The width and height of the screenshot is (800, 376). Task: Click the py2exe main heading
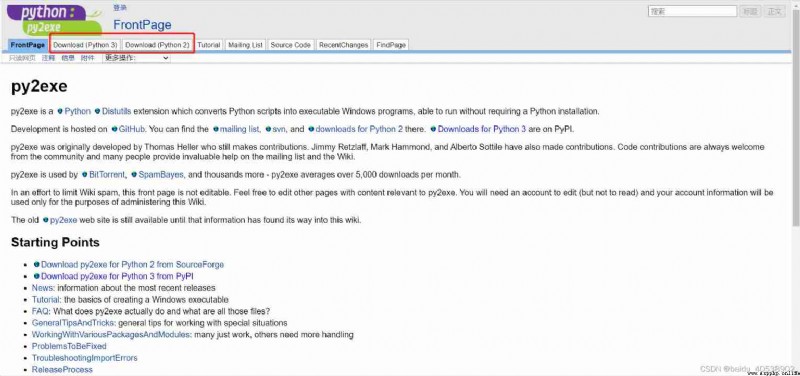[x=39, y=87]
